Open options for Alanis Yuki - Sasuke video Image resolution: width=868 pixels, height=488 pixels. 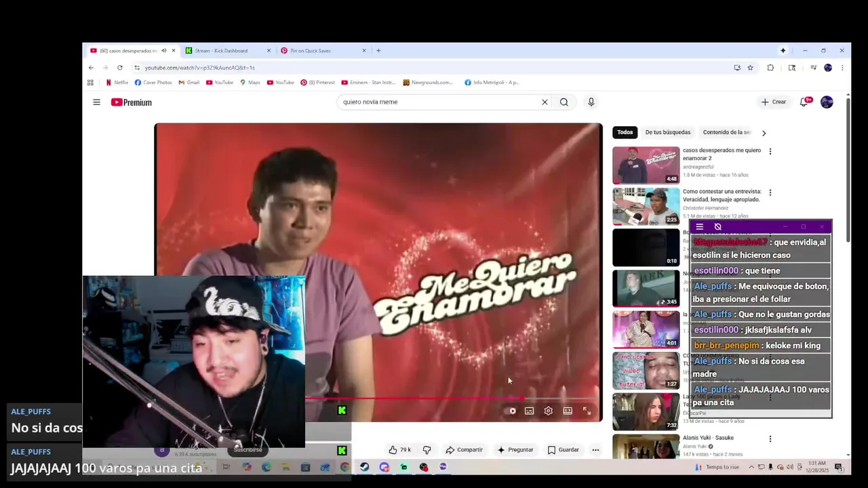click(770, 439)
